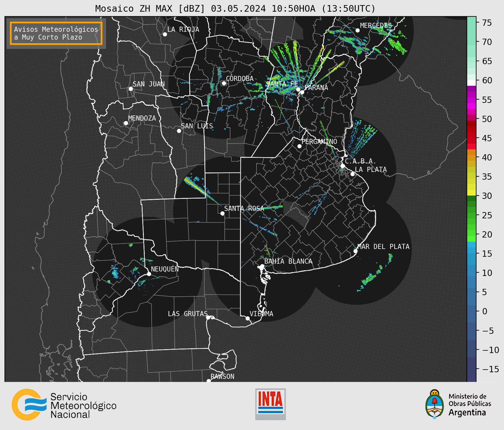Click the NEUQUÉN map label
This screenshot has height=430, width=504.
pos(165,269)
